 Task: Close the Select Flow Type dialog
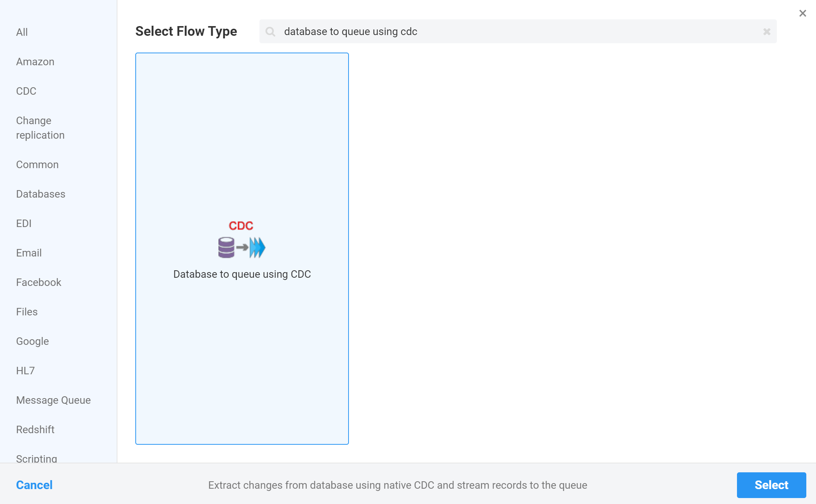coord(802,13)
